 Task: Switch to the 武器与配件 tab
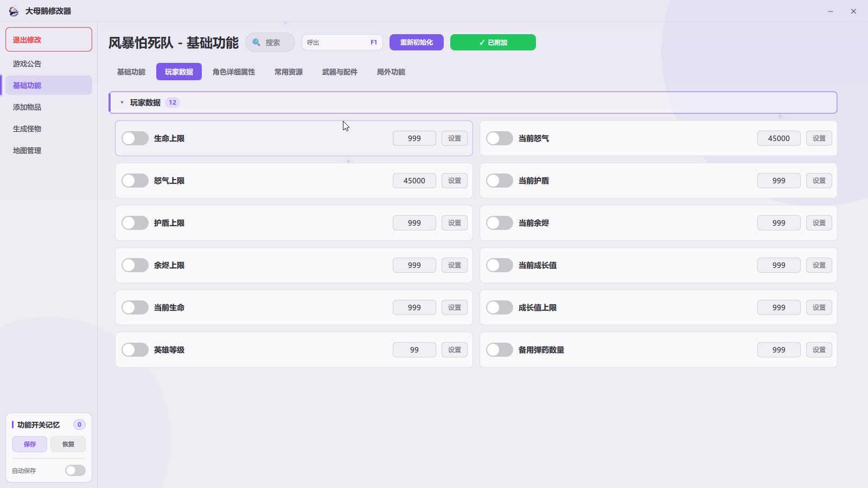pos(340,72)
